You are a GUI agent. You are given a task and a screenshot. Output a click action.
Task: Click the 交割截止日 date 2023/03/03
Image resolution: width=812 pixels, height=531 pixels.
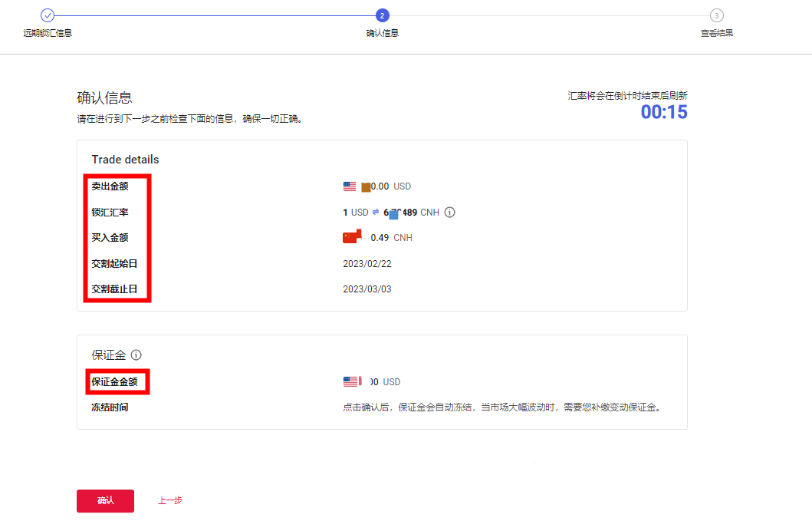[x=367, y=289]
